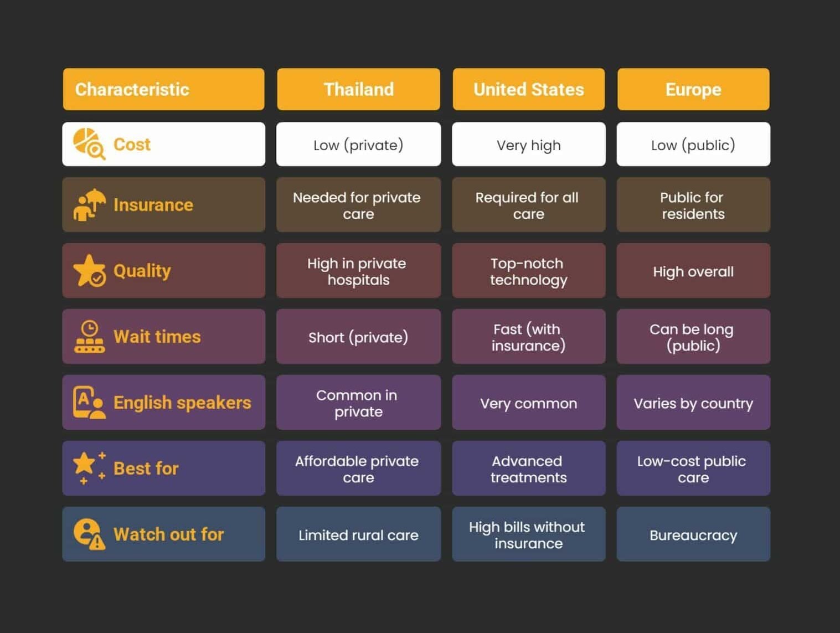Select 'High in private hospitals' cell
The image size is (840, 633).
(x=358, y=270)
